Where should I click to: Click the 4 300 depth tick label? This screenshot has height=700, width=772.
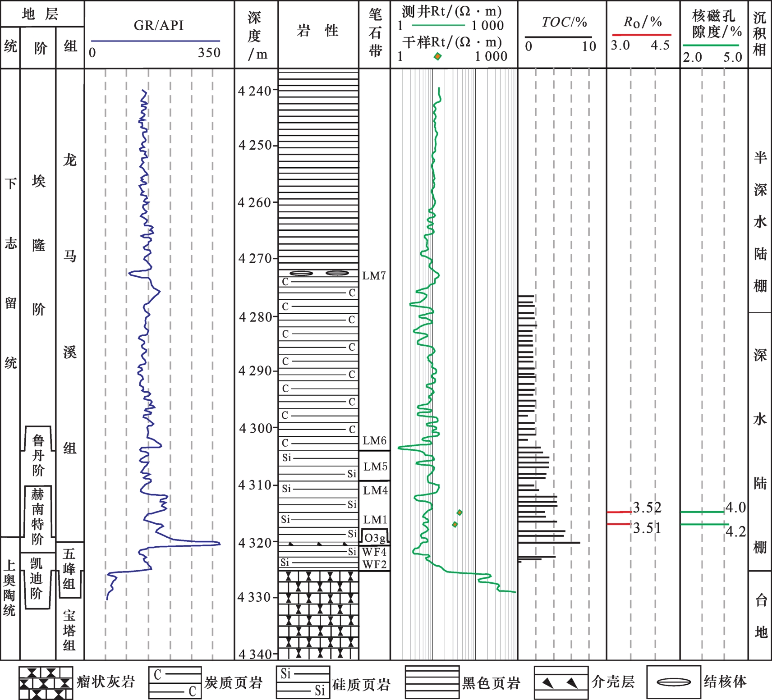tap(255, 428)
